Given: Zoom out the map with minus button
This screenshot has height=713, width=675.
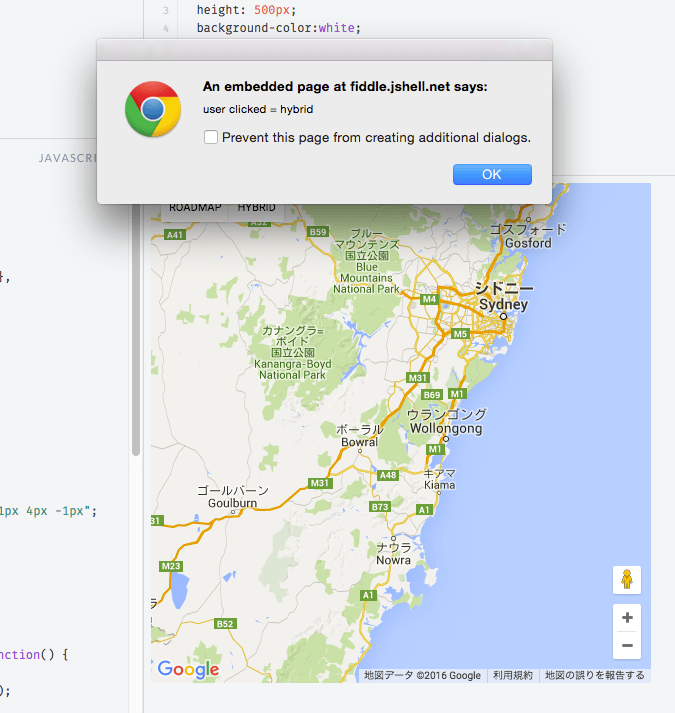Looking at the screenshot, I should [627, 646].
